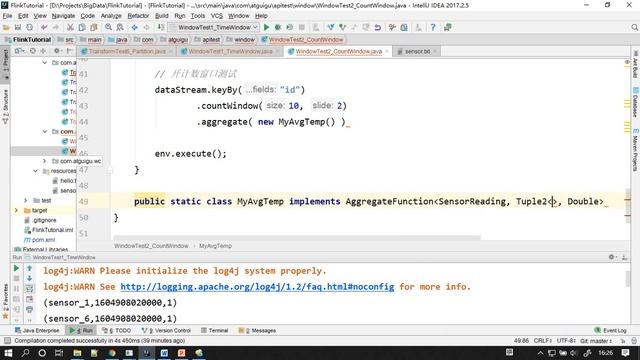The height and width of the screenshot is (360, 640).
Task: Click the Synchronize refresh icon in toolbar
Action: coord(29,27)
